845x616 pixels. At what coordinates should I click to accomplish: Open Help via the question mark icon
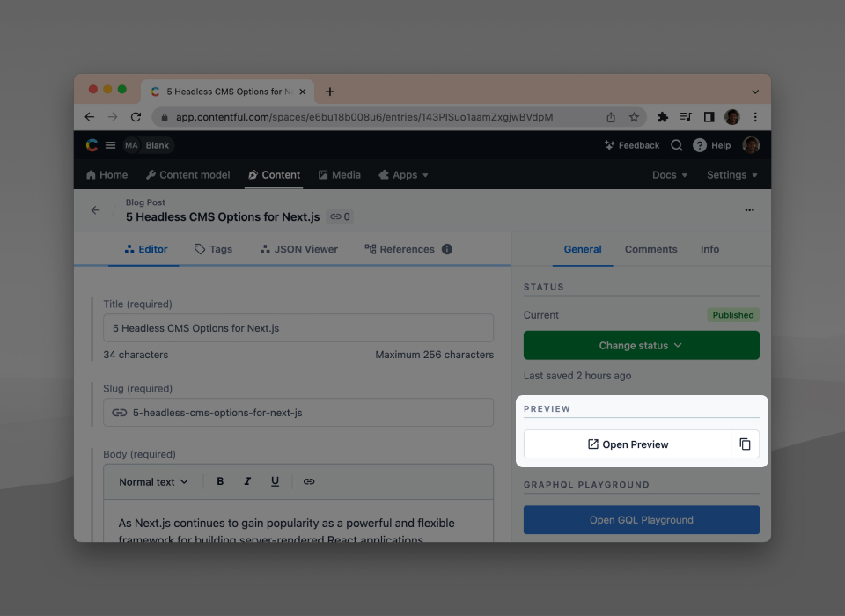point(698,145)
